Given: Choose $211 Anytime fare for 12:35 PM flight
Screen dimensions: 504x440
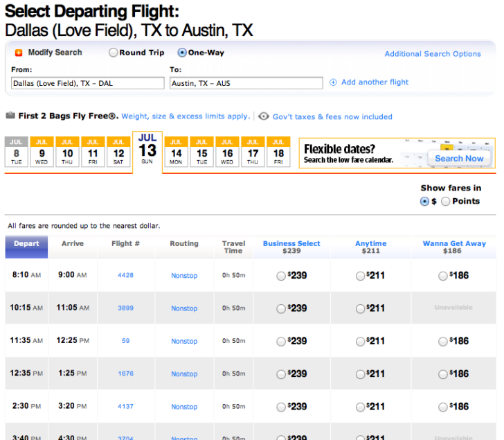Looking at the screenshot, I should pyautogui.click(x=360, y=374).
